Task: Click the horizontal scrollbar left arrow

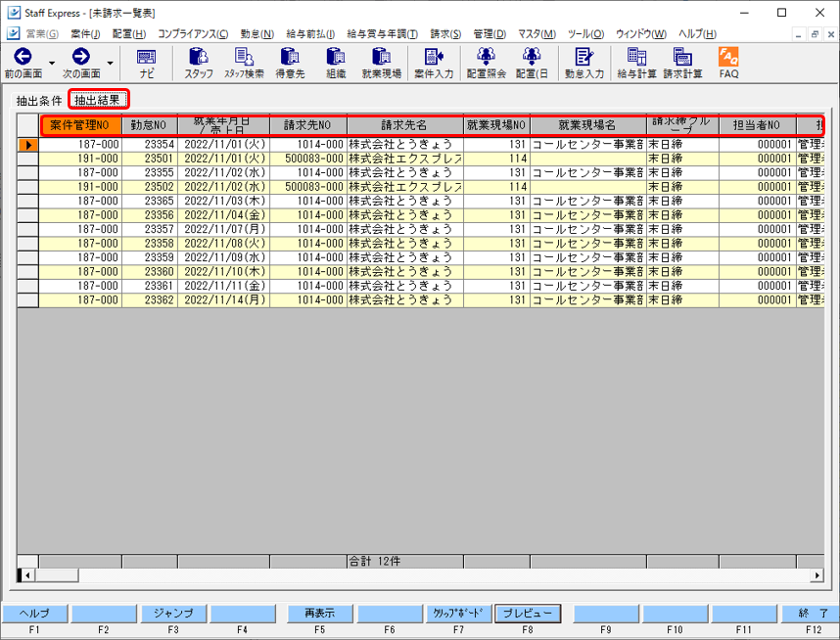Action: tap(26, 575)
